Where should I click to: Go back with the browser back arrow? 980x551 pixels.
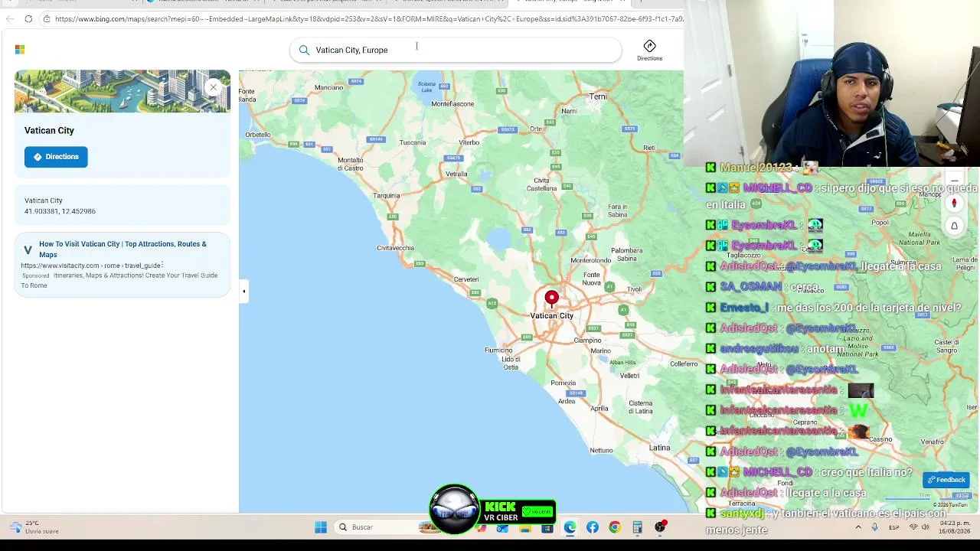[x=10, y=19]
